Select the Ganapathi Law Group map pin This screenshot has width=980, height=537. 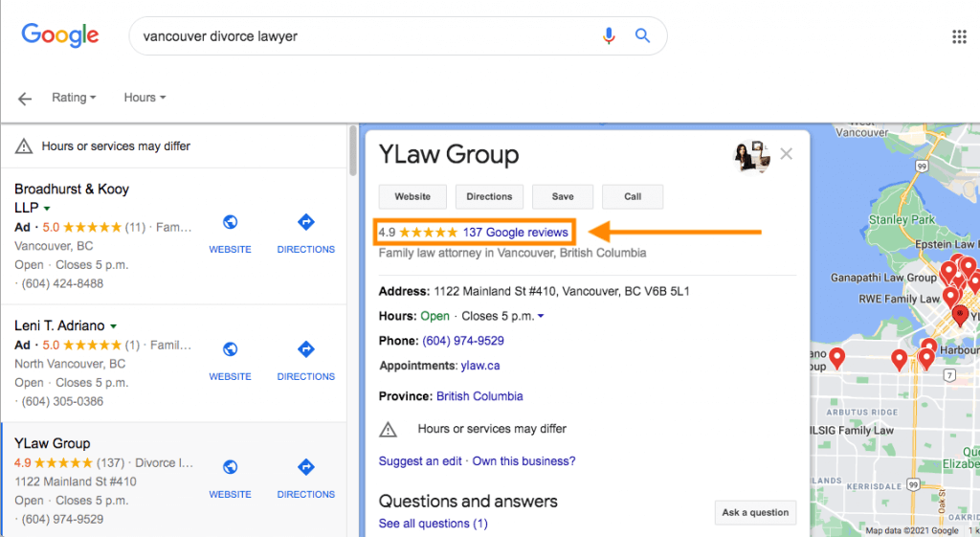tap(948, 272)
